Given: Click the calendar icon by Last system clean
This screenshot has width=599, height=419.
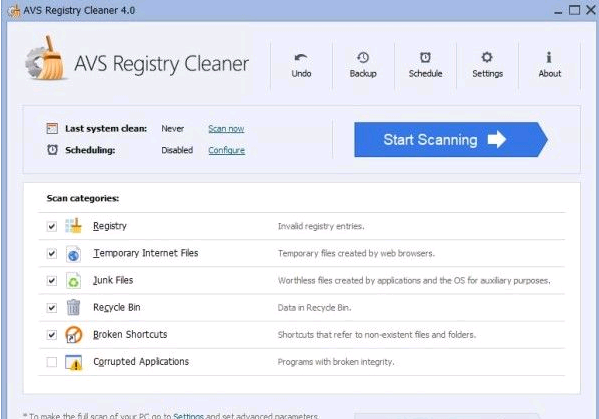Looking at the screenshot, I should pos(52,128).
